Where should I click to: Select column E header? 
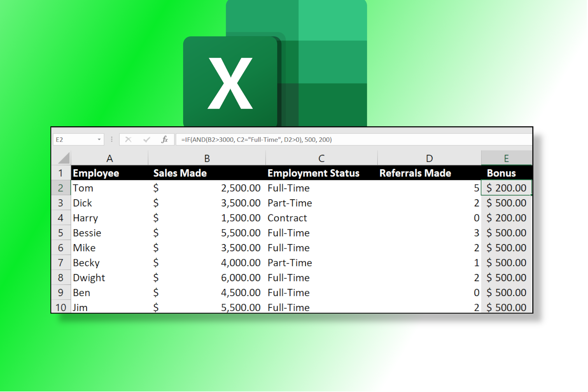point(506,158)
